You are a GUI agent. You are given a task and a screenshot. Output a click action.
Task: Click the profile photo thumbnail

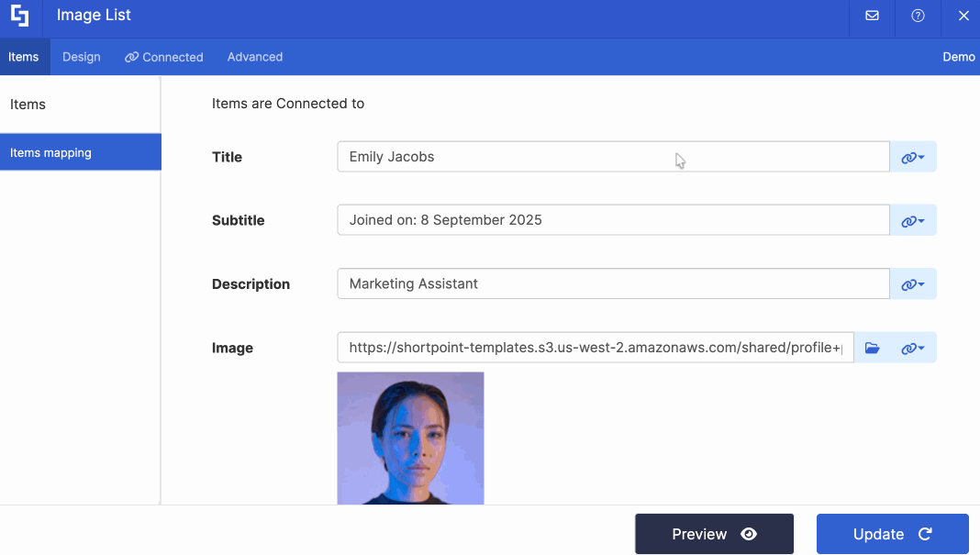410,438
